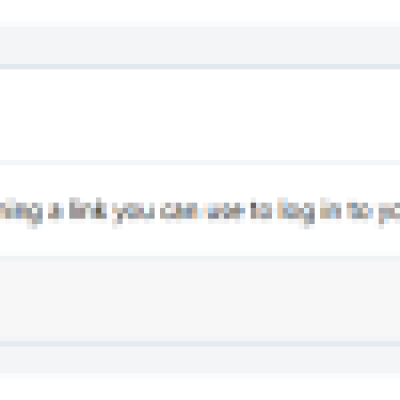Click the gray header bar at top

[x=200, y=45]
